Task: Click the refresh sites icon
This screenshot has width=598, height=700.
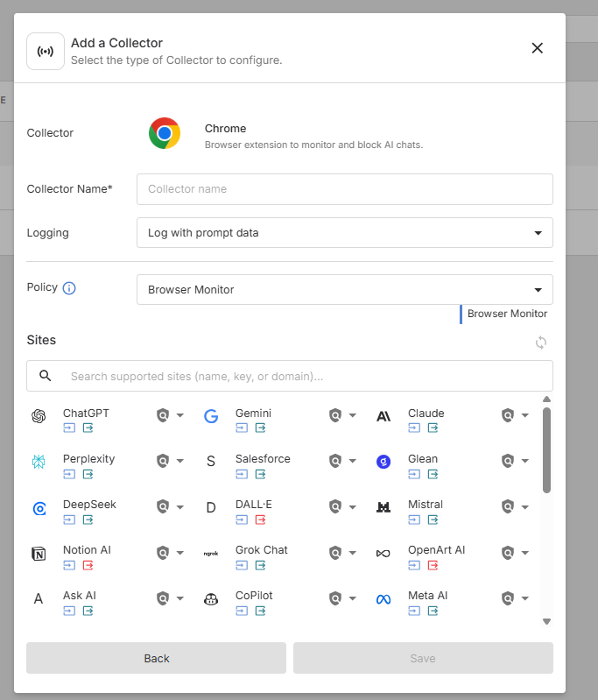Action: 541,343
